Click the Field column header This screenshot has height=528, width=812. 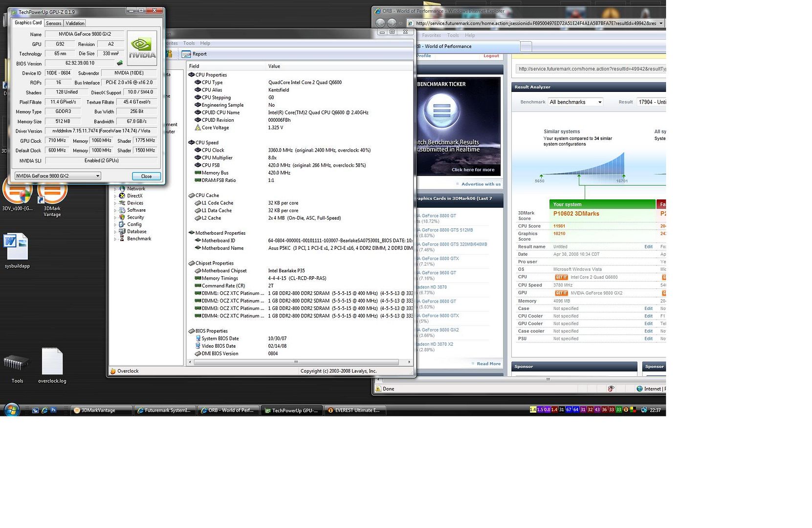[x=226, y=66]
